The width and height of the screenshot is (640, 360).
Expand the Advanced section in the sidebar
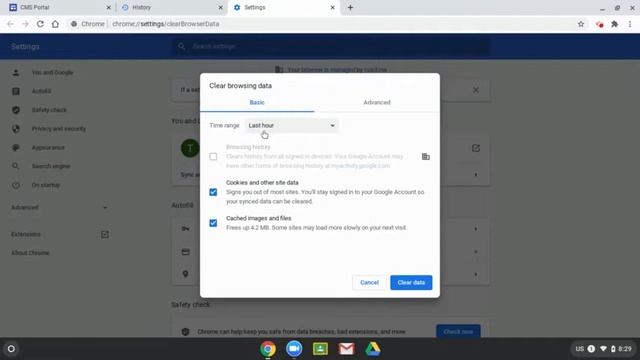59,207
